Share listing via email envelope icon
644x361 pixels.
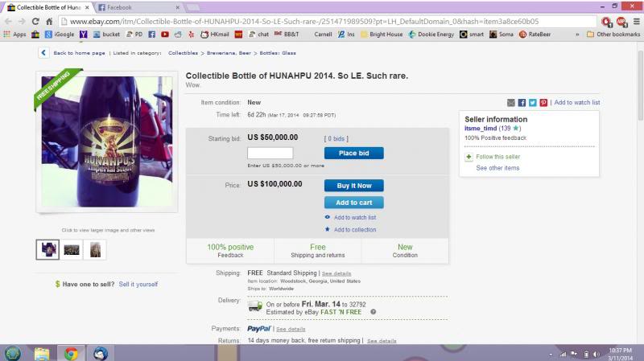click(x=511, y=103)
